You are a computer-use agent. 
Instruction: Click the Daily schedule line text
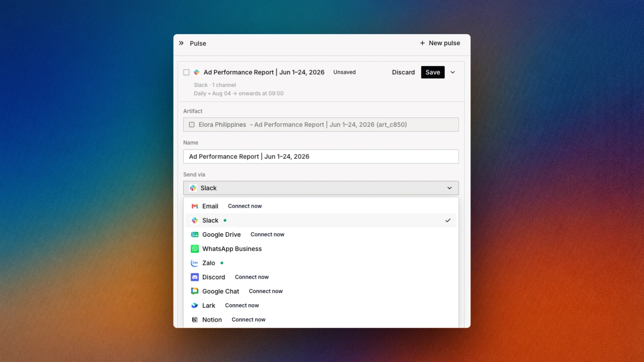tap(239, 93)
